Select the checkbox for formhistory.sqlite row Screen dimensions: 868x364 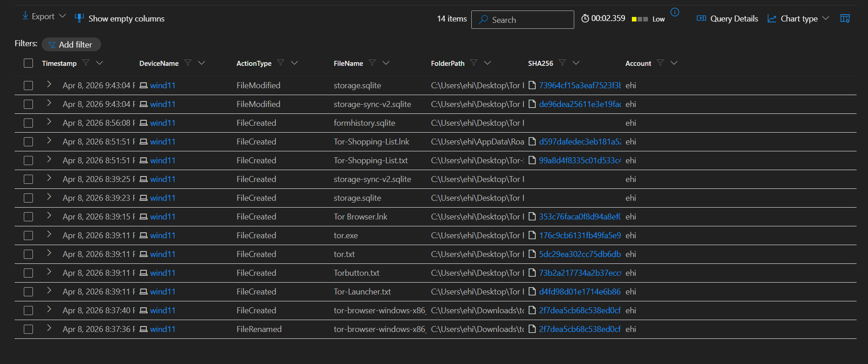point(28,123)
